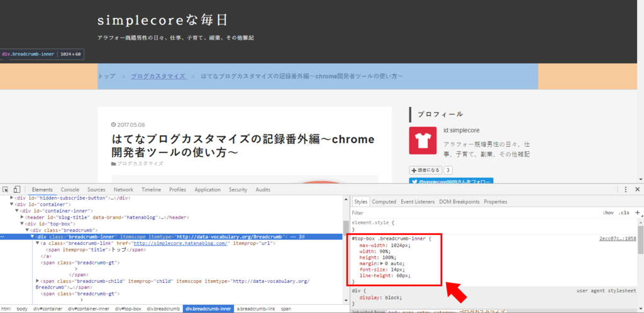Click the width 90% value
The width and height of the screenshot is (644, 313).
pyautogui.click(x=382, y=251)
